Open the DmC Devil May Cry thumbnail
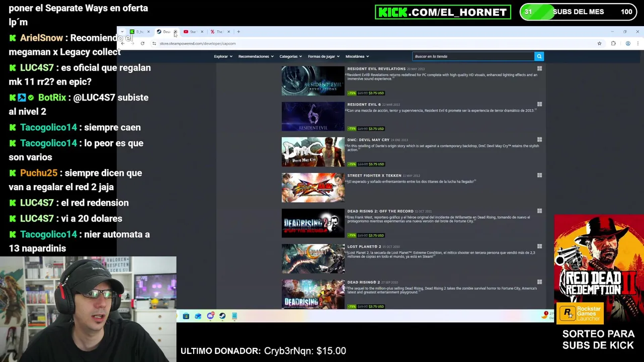This screenshot has height=362, width=644. tap(313, 152)
